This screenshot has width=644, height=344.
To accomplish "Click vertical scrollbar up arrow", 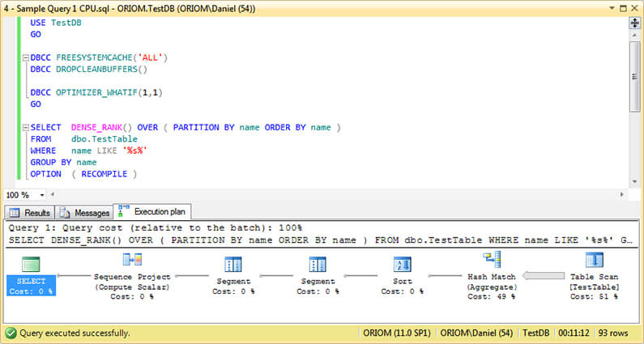I will pyautogui.click(x=634, y=35).
